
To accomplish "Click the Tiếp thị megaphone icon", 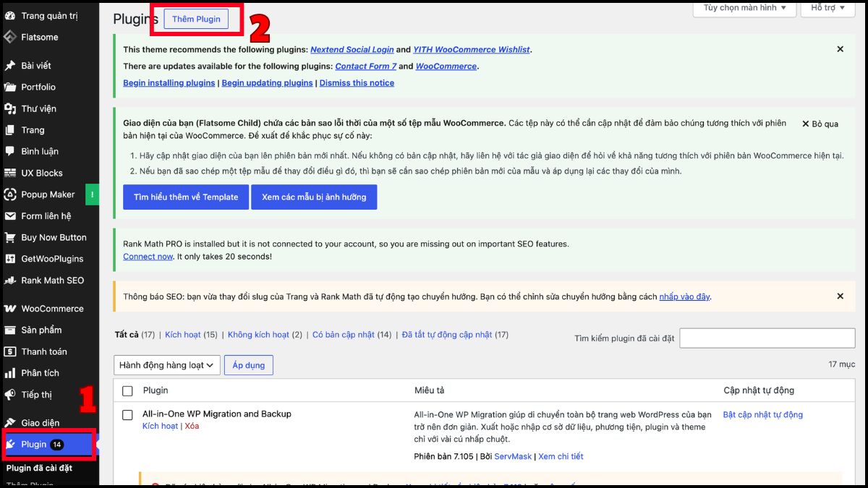I will (10, 395).
